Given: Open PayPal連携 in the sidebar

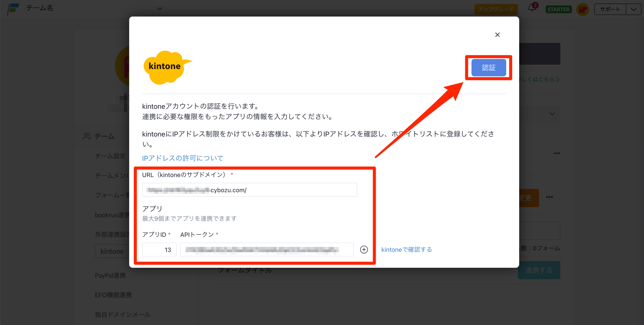Looking at the screenshot, I should (110, 275).
